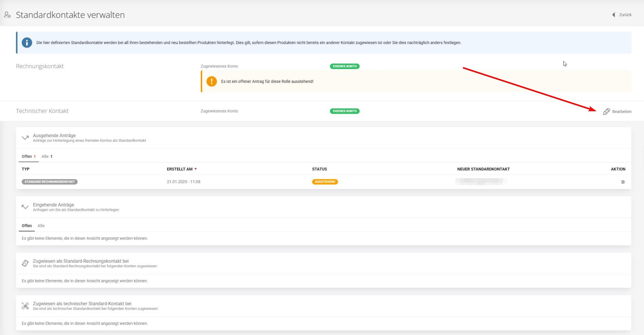Open the action menu for the pending request
This screenshot has height=335, width=644.
point(623,182)
